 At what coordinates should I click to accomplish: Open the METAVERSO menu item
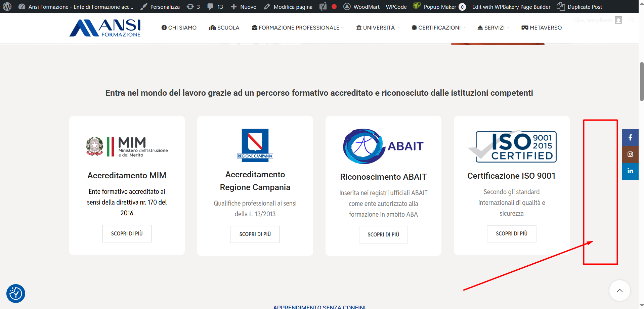(x=542, y=28)
